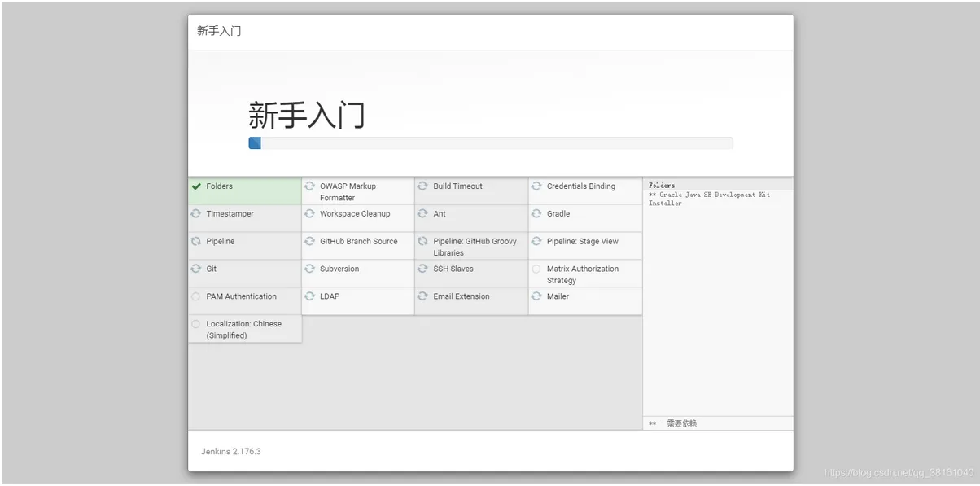Click the sync icon beside GitHub Branch Source
The width and height of the screenshot is (980, 486).
point(309,242)
